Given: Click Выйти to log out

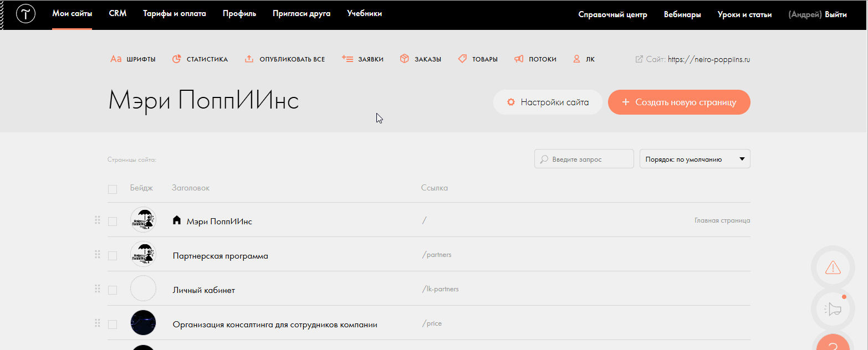Looking at the screenshot, I should 836,15.
